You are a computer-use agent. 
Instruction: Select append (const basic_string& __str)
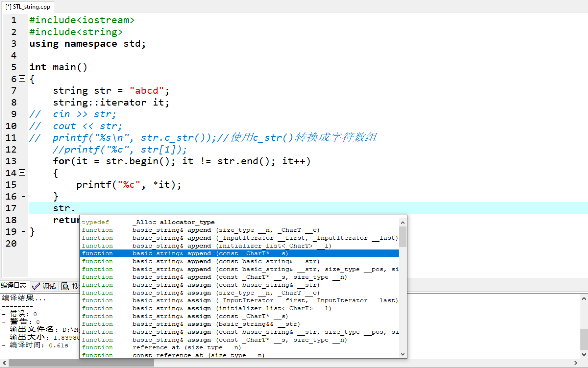(239, 261)
